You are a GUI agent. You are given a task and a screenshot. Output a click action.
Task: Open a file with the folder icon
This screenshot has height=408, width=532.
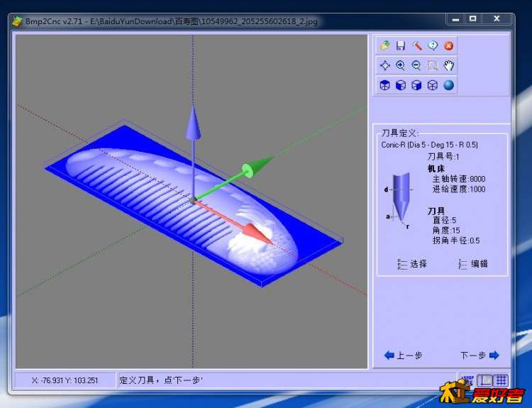pyautogui.click(x=385, y=45)
